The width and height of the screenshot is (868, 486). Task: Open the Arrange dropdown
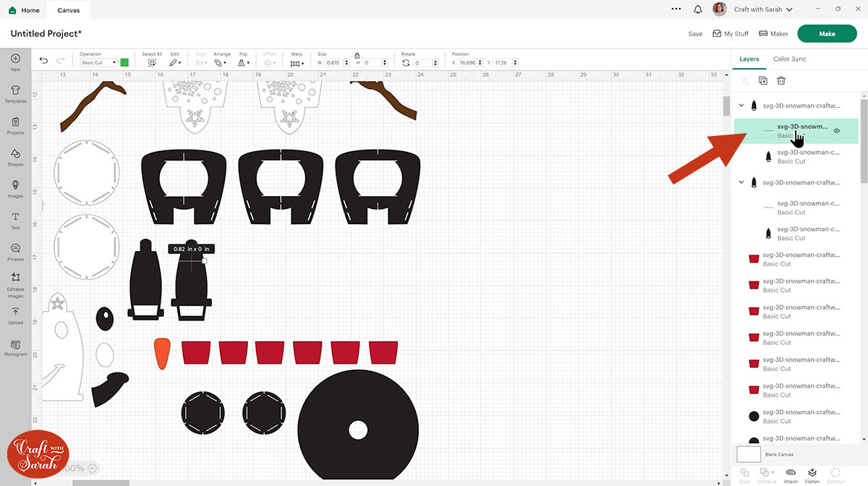pos(222,59)
